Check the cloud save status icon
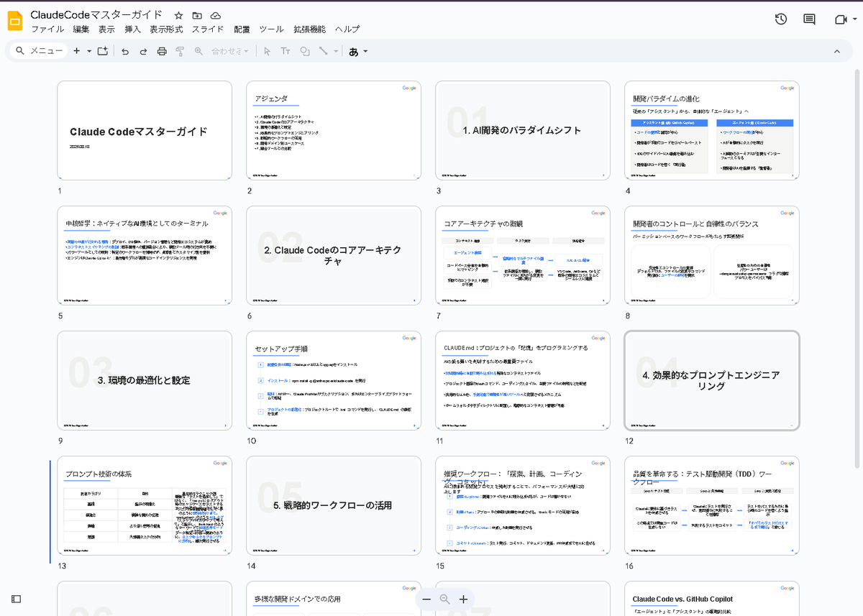 tap(216, 15)
